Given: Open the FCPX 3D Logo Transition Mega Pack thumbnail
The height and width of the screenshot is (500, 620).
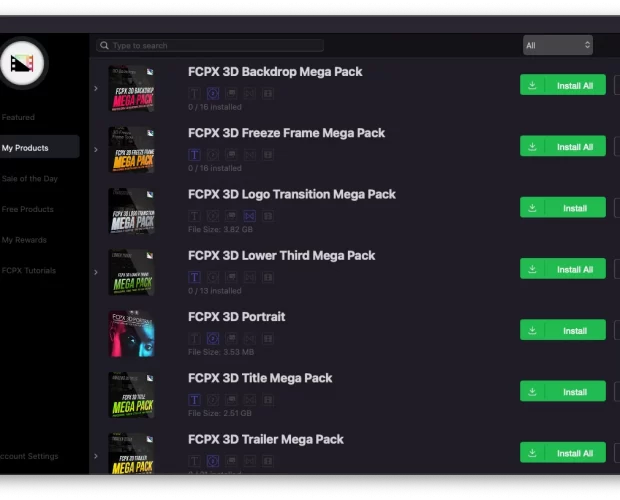Looking at the screenshot, I should pos(132,211).
